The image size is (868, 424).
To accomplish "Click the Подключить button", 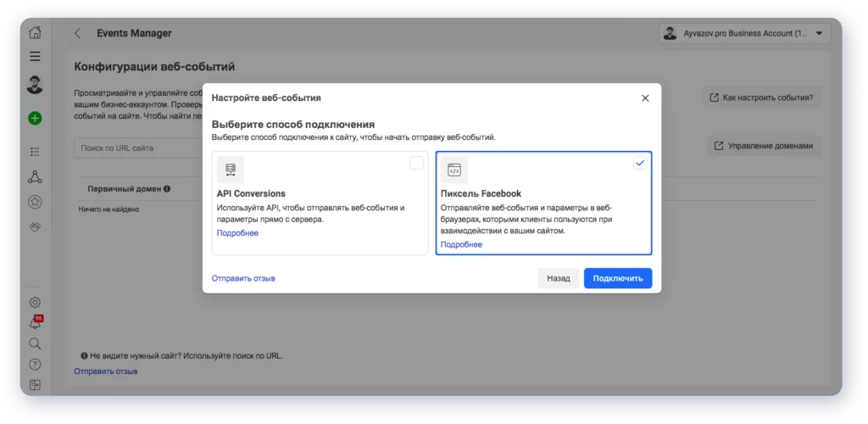I will click(618, 278).
